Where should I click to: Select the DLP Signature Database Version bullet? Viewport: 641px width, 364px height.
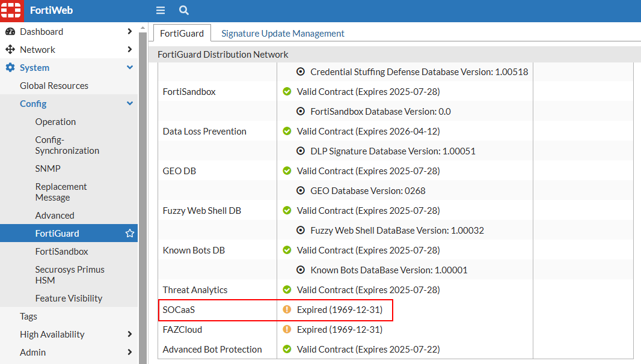point(301,151)
